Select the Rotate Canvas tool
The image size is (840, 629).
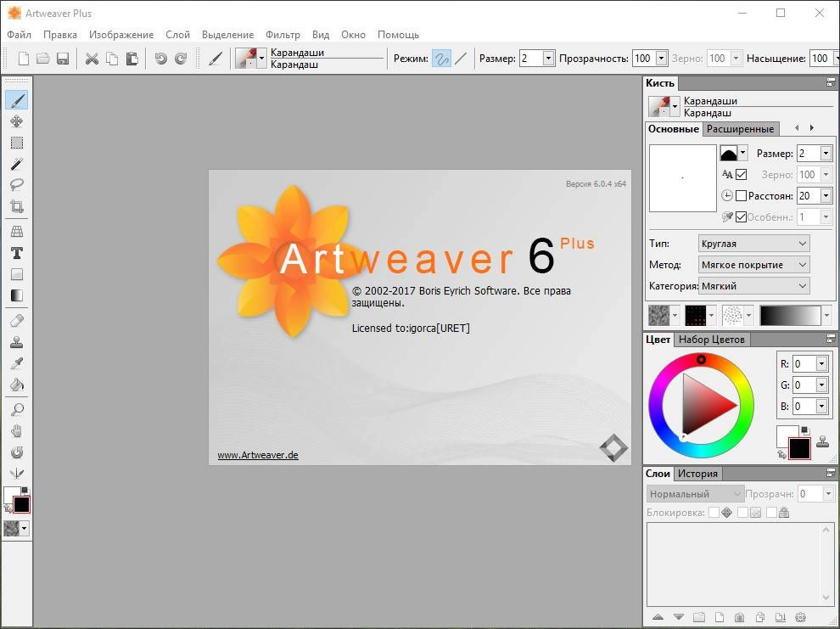[x=17, y=452]
